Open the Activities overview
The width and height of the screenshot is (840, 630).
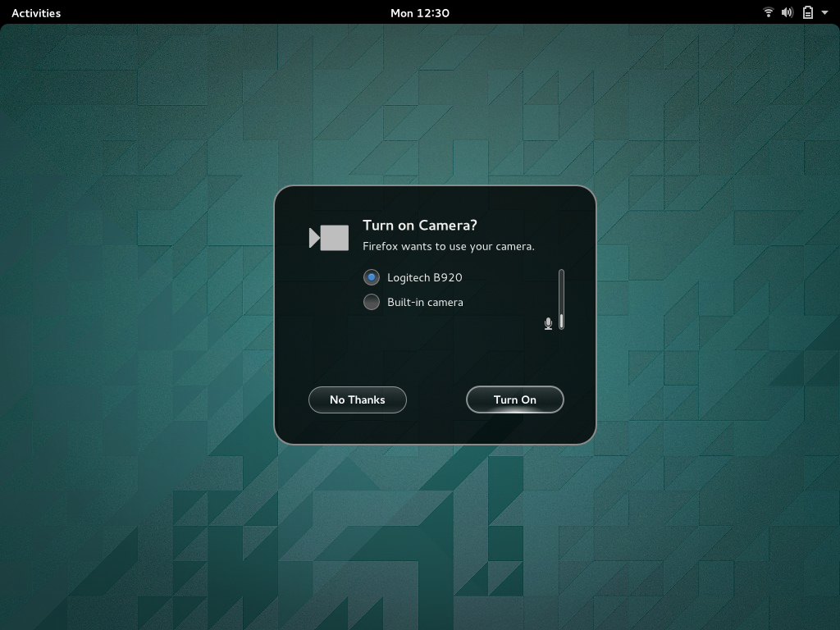pyautogui.click(x=36, y=13)
